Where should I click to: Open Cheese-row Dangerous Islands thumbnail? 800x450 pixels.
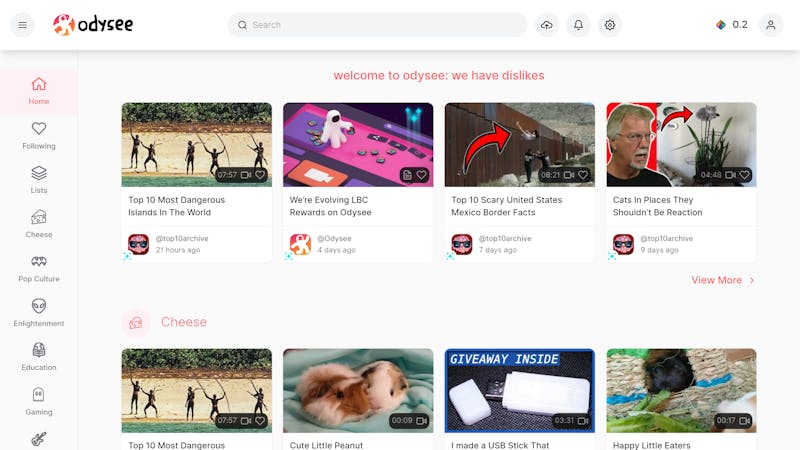[196, 390]
